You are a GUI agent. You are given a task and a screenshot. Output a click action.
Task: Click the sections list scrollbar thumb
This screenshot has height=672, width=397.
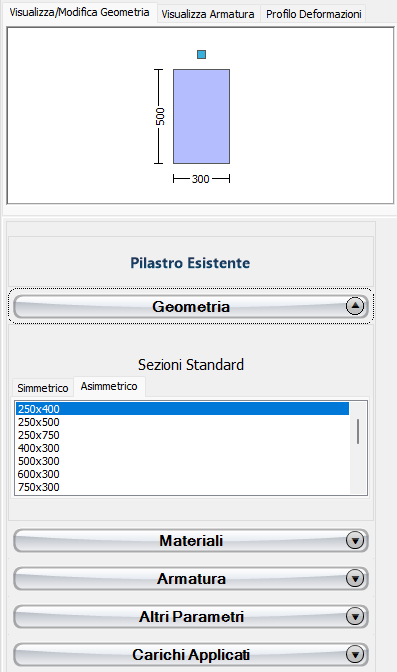(358, 432)
